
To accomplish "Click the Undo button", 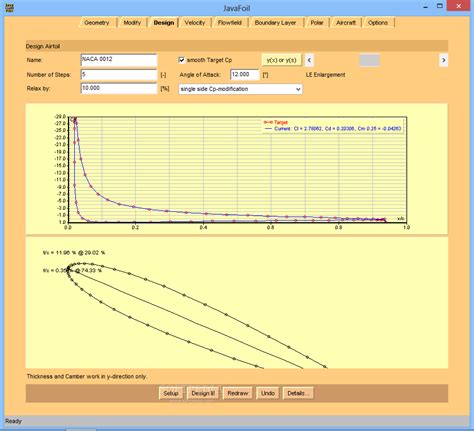I will pos(268,393).
